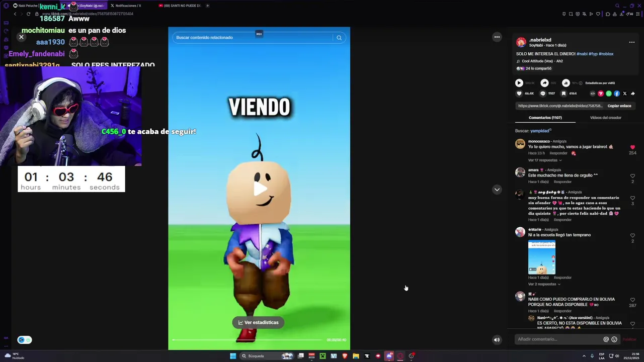Image resolution: width=644 pixels, height=362 pixels.
Task: Click Copiar enlace button
Action: (x=619, y=106)
